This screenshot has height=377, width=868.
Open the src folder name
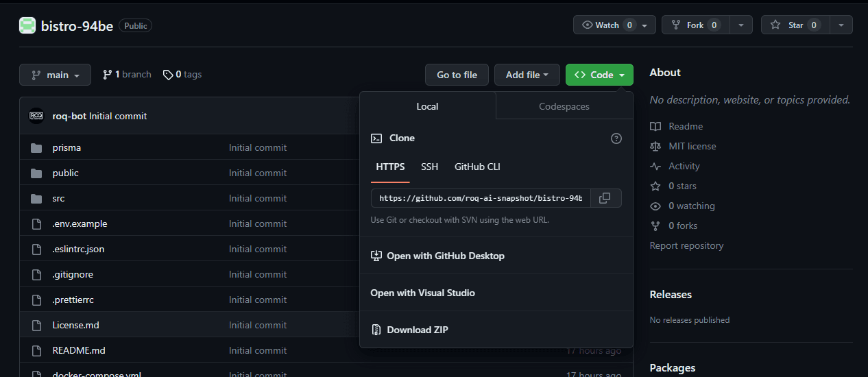point(58,198)
